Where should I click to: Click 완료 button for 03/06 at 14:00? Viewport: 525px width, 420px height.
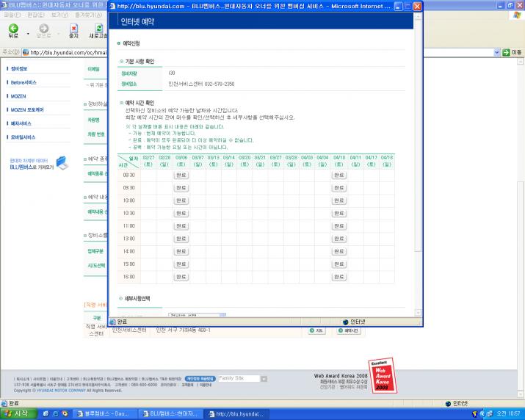pos(181,252)
